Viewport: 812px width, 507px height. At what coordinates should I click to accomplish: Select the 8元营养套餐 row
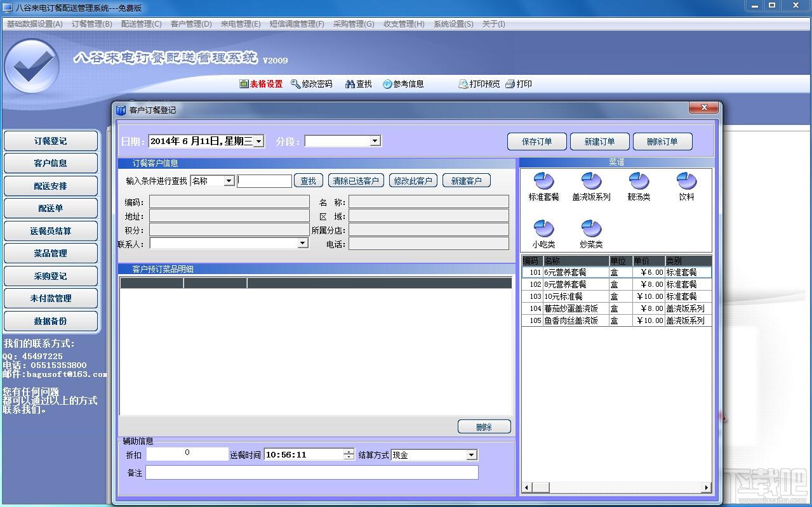point(616,284)
